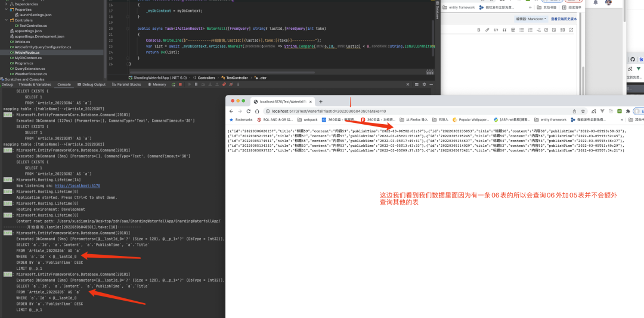Click the inline code icon in Markdown toolbar
This screenshot has width=644, height=318.
496,29
